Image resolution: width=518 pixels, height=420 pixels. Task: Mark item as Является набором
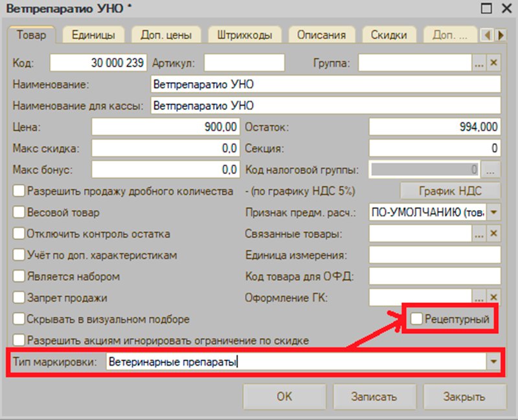pos(19,276)
